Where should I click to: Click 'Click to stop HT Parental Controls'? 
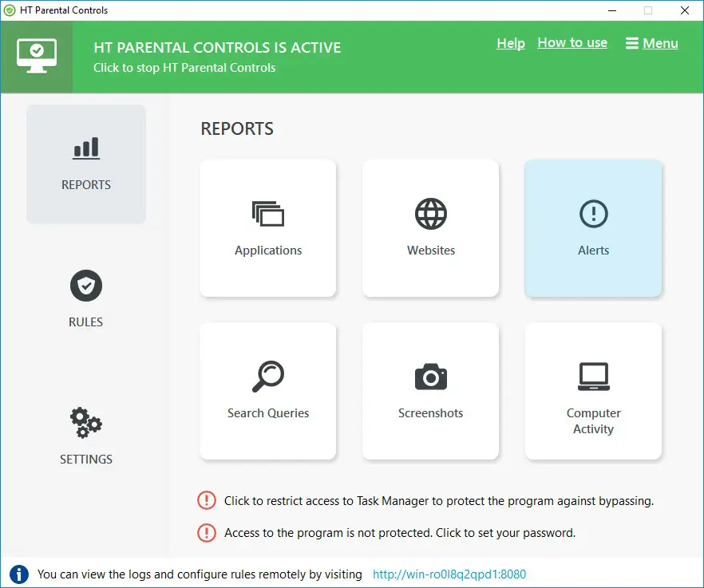[x=184, y=68]
